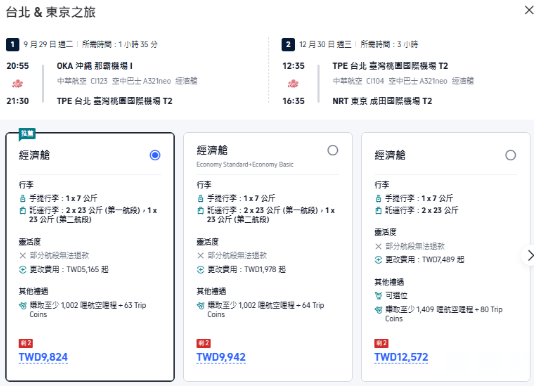The height and width of the screenshot is (386, 534).
Task: Click checked baggage icon in TWD12,572 card
Action: pyautogui.click(x=378, y=211)
